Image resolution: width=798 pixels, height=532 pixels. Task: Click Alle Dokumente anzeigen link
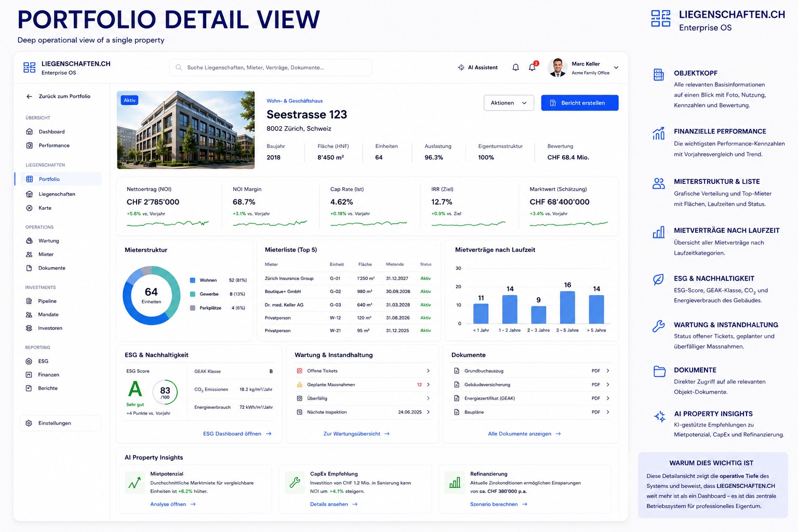coord(524,434)
